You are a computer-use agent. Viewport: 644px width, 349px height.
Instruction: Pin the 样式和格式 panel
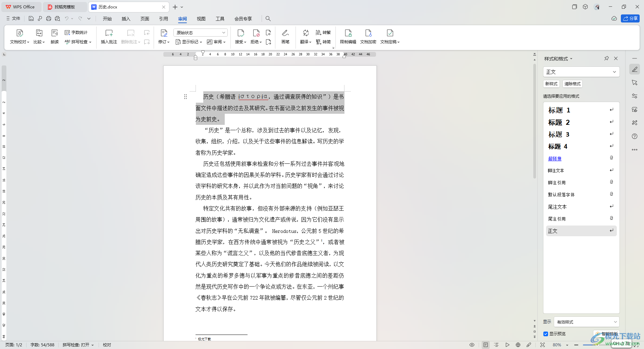[606, 58]
